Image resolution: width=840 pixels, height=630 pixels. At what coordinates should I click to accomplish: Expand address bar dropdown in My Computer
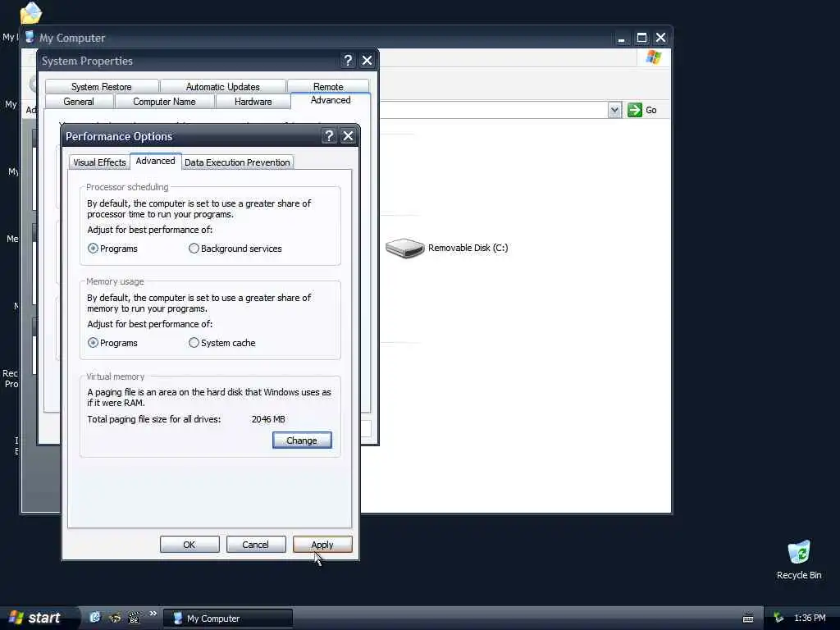pyautogui.click(x=614, y=110)
